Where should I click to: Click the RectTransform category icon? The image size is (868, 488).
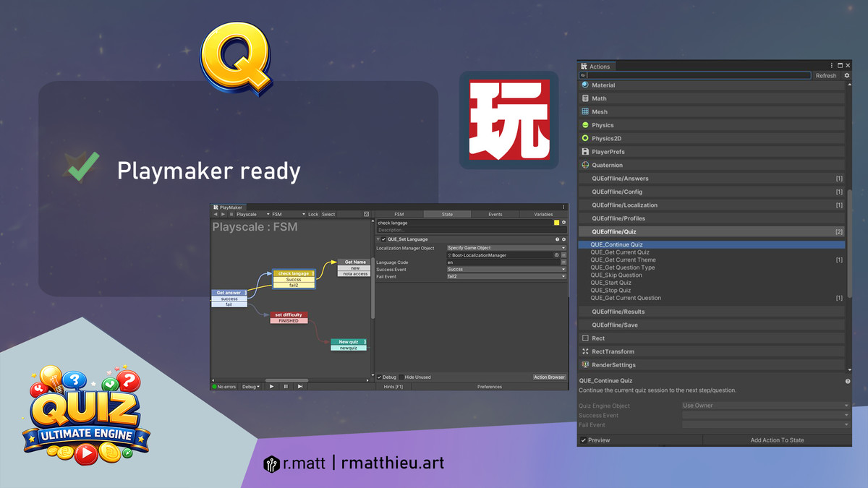tap(585, 351)
